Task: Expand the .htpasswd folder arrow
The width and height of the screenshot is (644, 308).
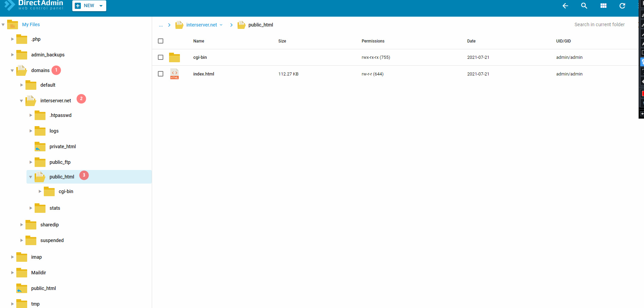Action: point(31,115)
